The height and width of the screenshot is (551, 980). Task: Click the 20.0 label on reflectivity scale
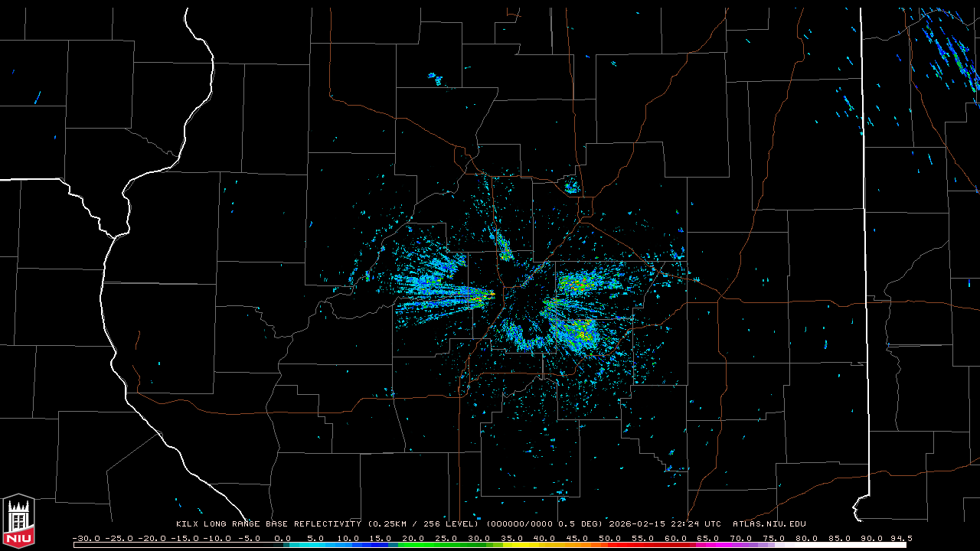coord(413,539)
